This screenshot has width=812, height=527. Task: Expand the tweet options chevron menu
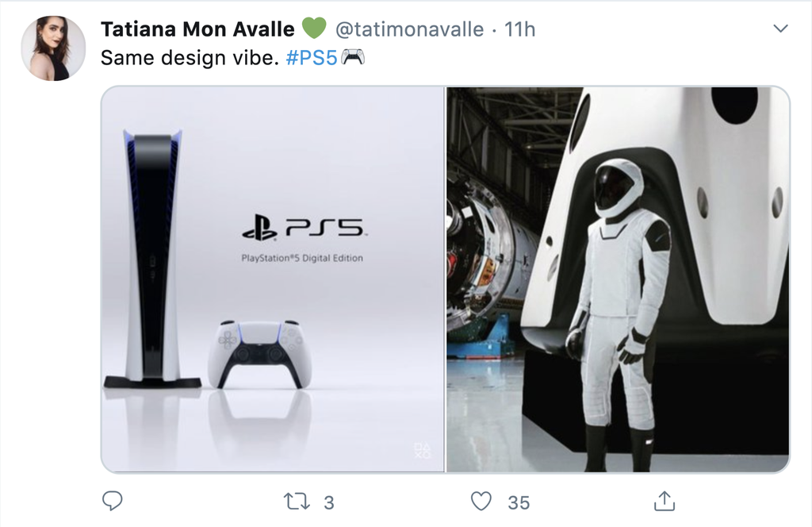(780, 29)
